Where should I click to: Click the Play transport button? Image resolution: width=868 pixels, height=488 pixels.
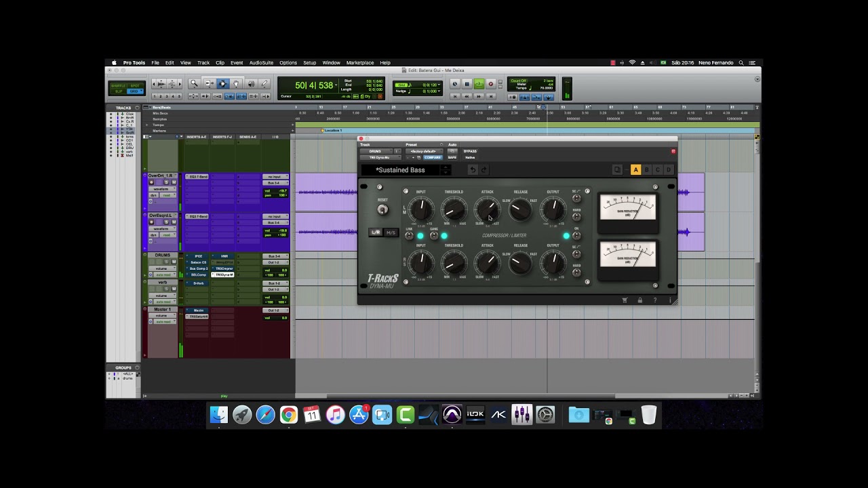[479, 84]
